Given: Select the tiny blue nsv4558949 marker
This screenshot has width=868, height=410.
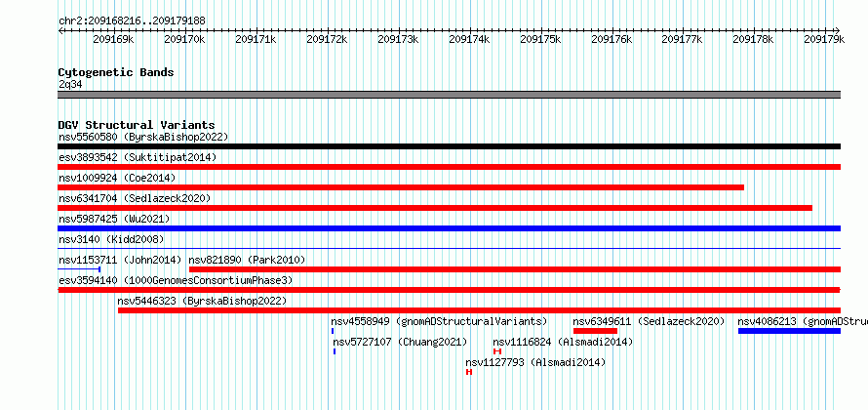Looking at the screenshot, I should [333, 331].
